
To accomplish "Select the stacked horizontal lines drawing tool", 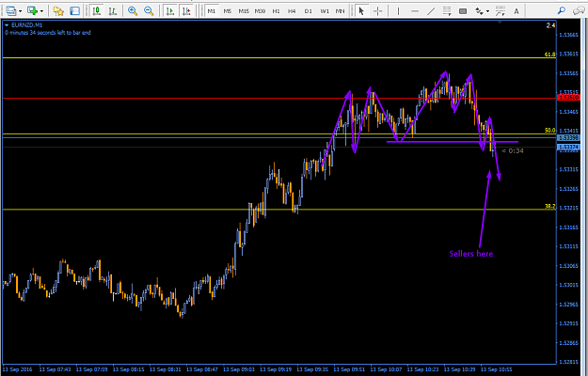I will tap(447, 11).
